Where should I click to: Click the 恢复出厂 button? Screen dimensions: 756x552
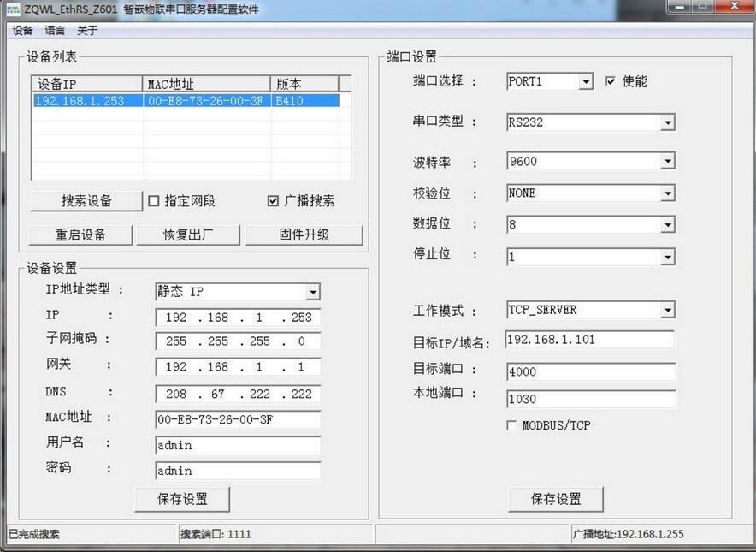188,235
